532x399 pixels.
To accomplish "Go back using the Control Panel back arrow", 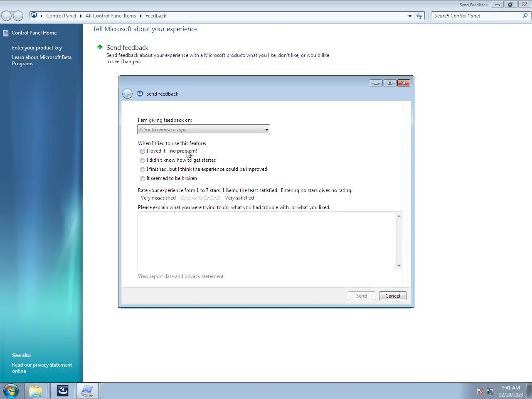I will pos(6,16).
